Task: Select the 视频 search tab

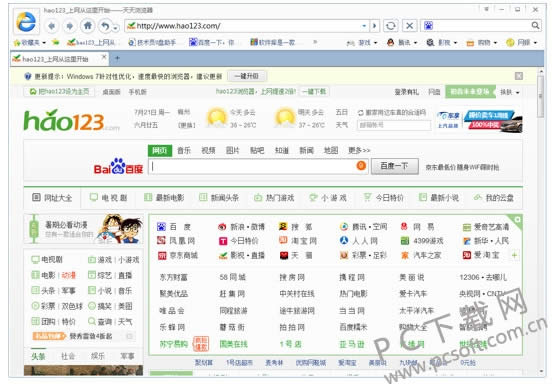Action: click(208, 150)
